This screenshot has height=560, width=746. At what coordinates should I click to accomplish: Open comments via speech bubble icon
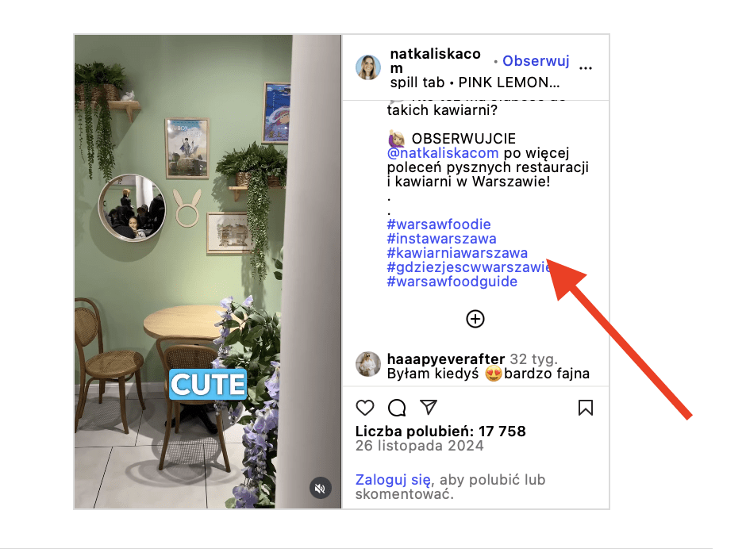[x=397, y=408]
